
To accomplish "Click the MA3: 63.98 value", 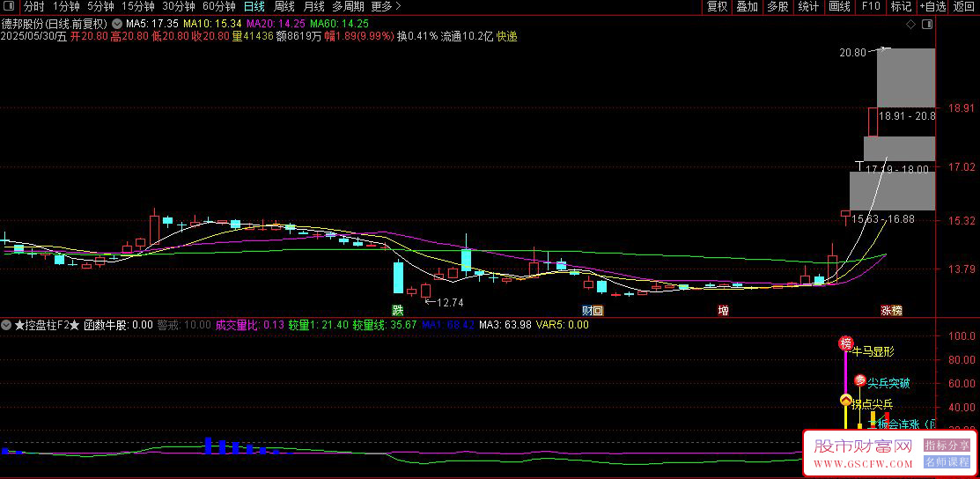I will coord(505,325).
